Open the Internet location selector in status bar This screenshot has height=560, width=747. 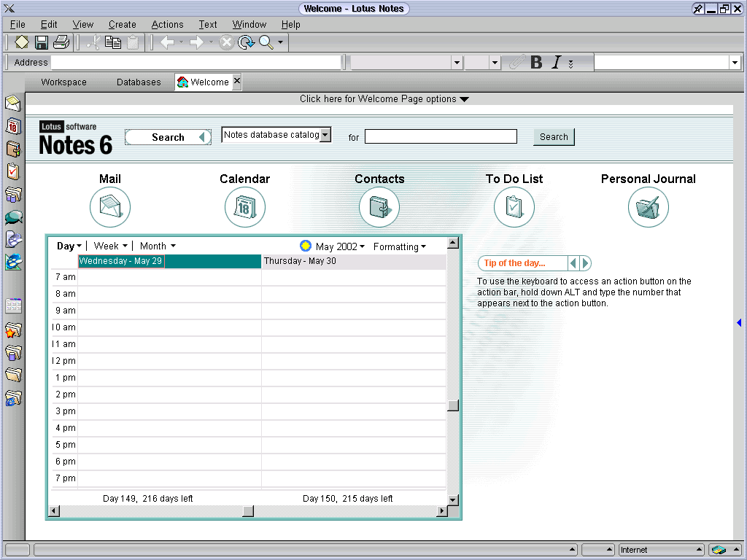pos(661,550)
